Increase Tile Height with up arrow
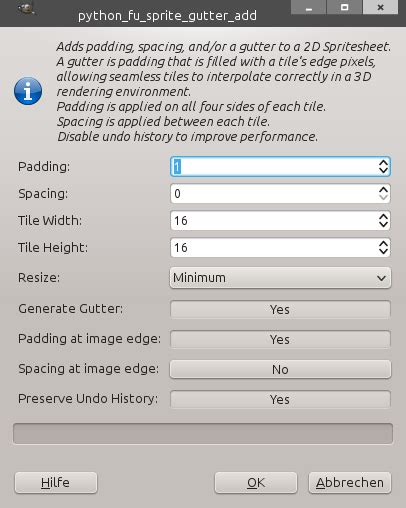 [x=383, y=243]
